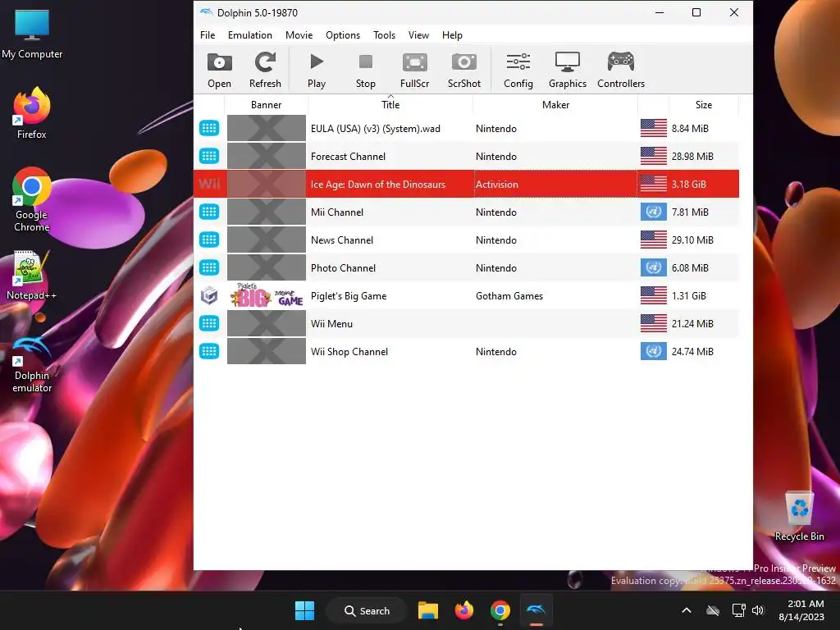The image size is (840, 630).
Task: Open the File menu
Action: coord(208,34)
